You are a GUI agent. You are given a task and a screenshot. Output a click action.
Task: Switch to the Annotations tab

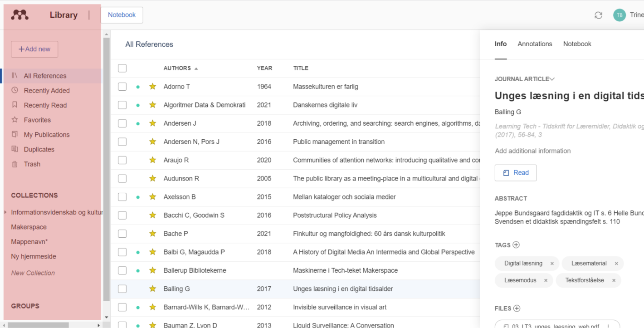point(535,44)
